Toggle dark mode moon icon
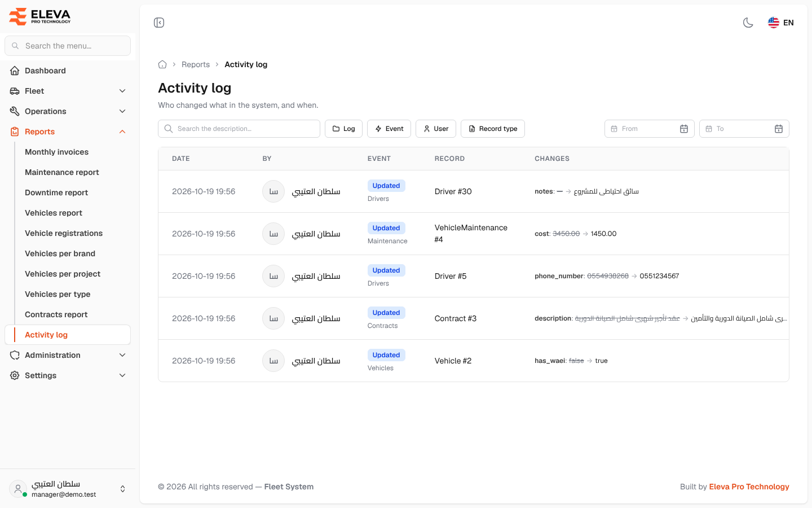This screenshot has width=812, height=508. pos(748,23)
